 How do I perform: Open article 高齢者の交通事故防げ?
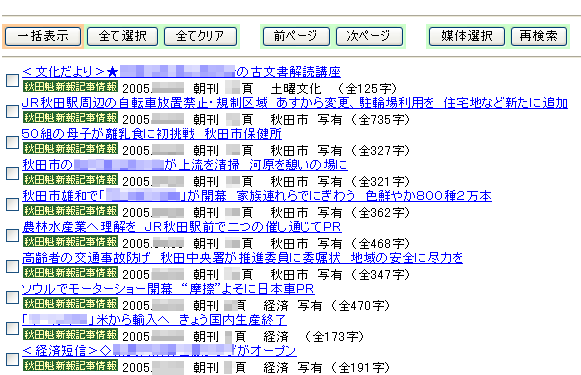click(242, 258)
